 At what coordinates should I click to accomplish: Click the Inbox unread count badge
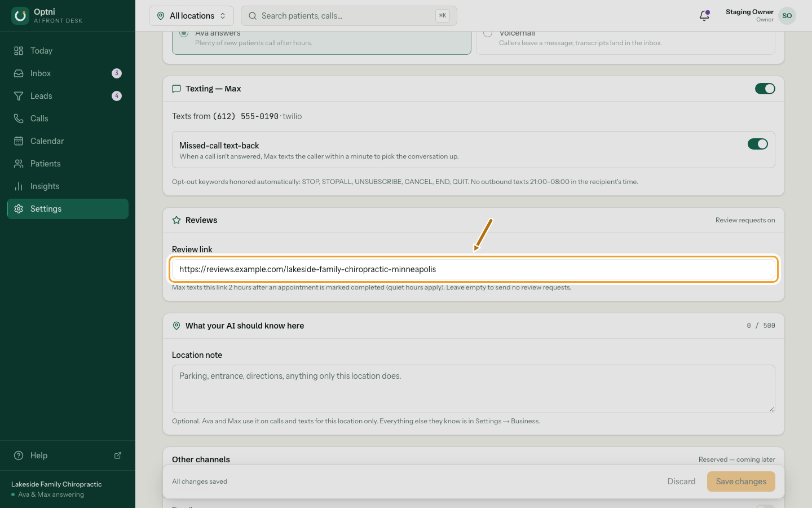point(117,73)
